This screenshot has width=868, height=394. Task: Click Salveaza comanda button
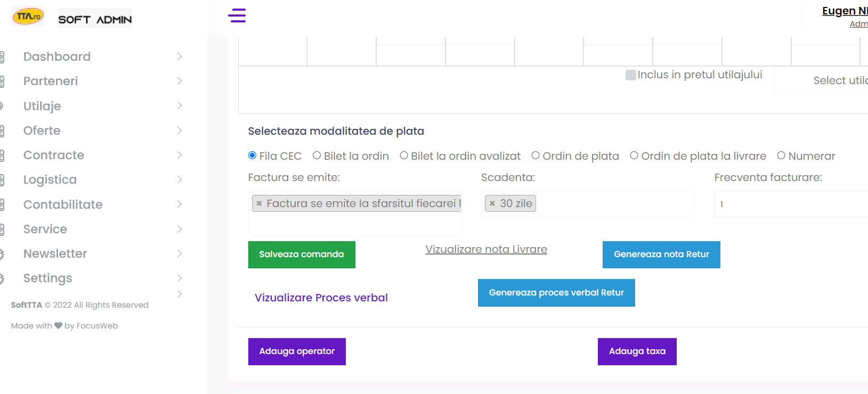302,255
